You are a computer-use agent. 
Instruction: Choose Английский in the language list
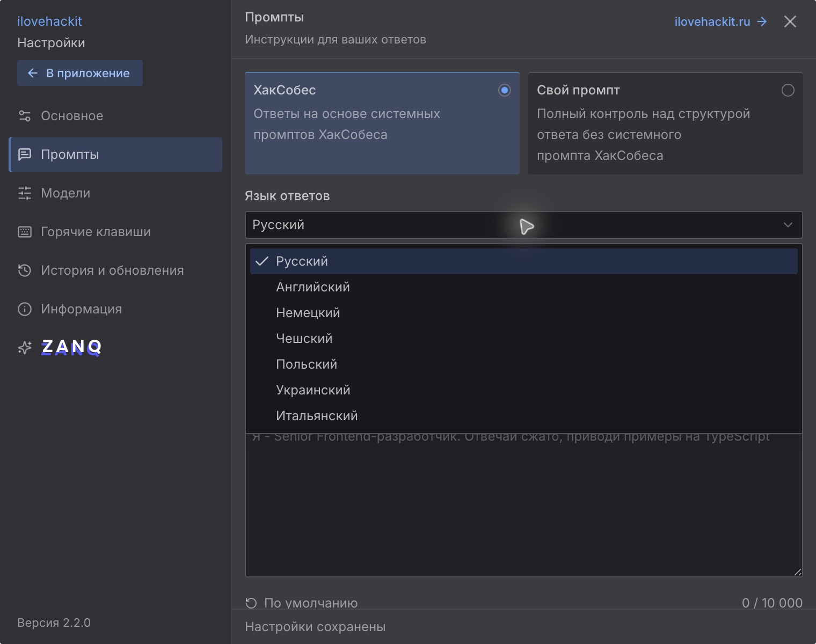pyautogui.click(x=524, y=287)
